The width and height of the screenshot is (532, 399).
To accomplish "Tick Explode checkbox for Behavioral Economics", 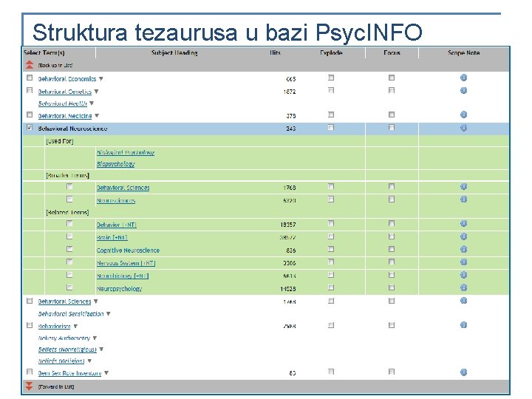I will (x=331, y=78).
